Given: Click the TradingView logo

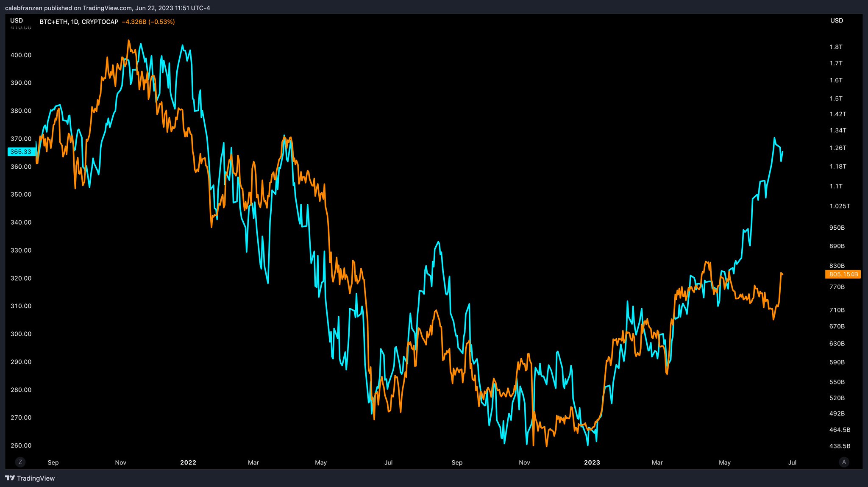Looking at the screenshot, I should point(30,478).
